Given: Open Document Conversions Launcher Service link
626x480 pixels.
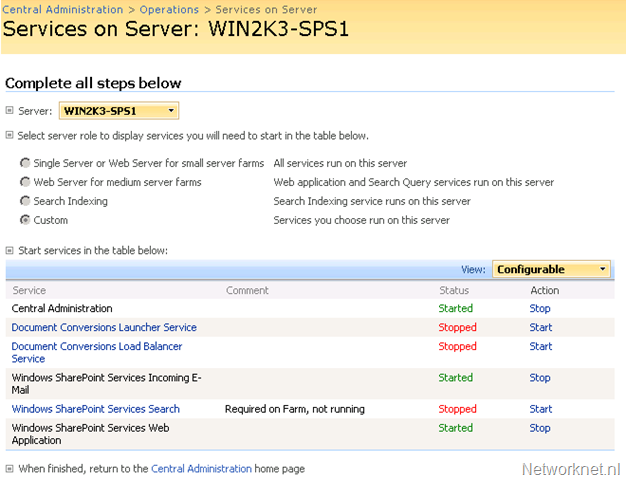Looking at the screenshot, I should (x=104, y=327).
